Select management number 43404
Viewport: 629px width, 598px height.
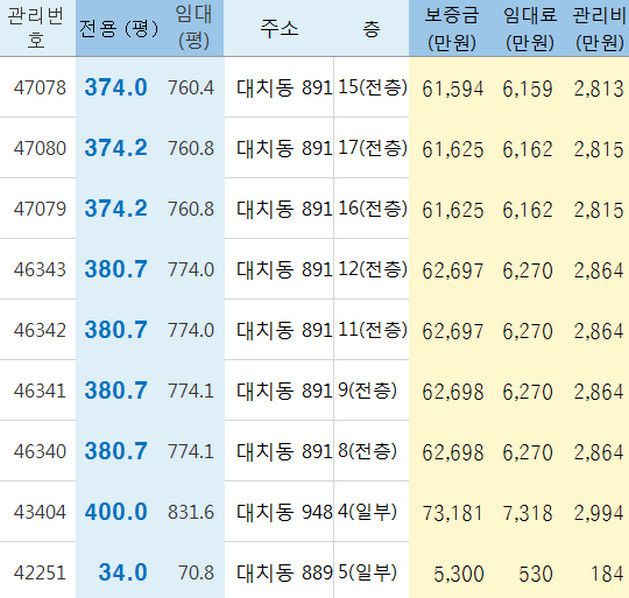tap(40, 512)
